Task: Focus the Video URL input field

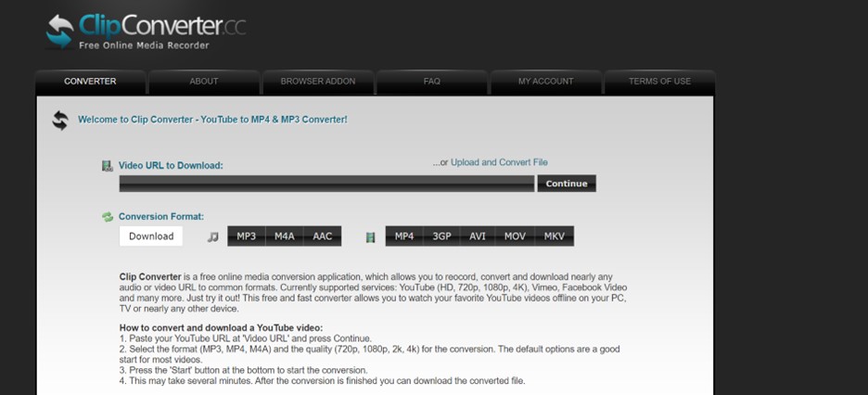Action: [326, 184]
